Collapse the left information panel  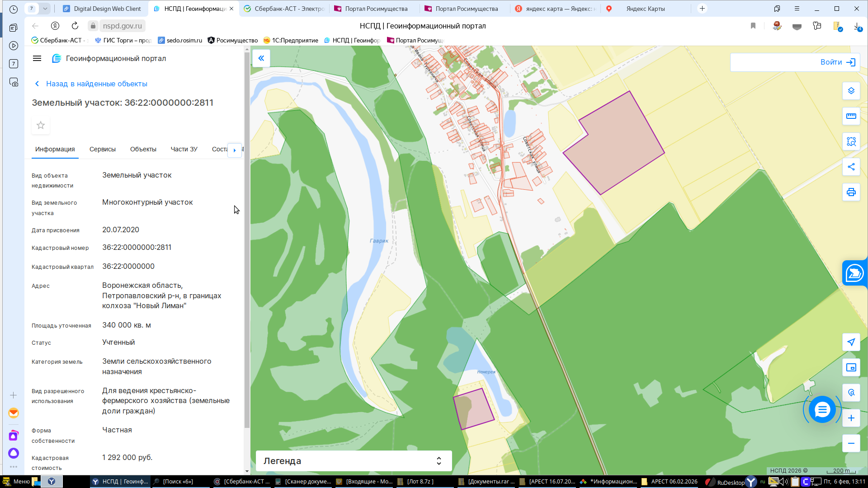click(261, 58)
